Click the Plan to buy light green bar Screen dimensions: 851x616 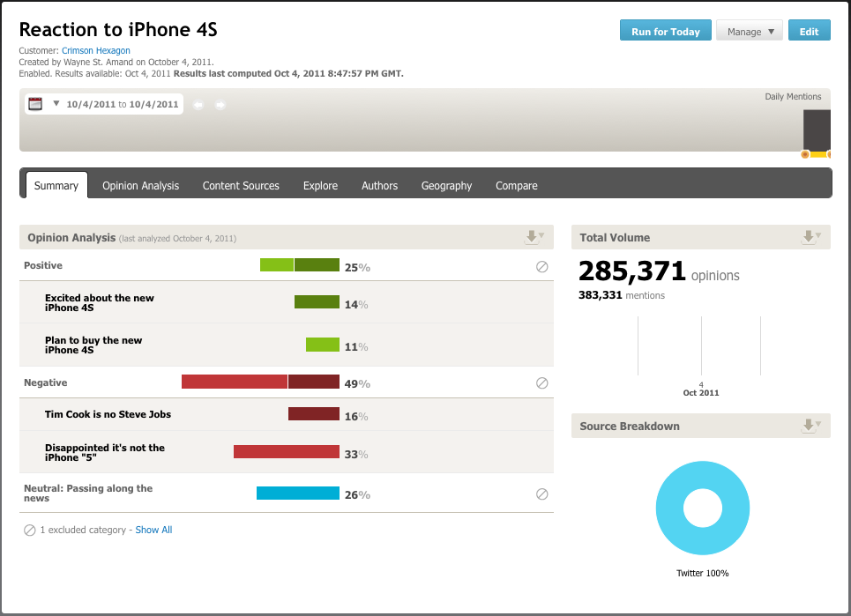tap(323, 345)
